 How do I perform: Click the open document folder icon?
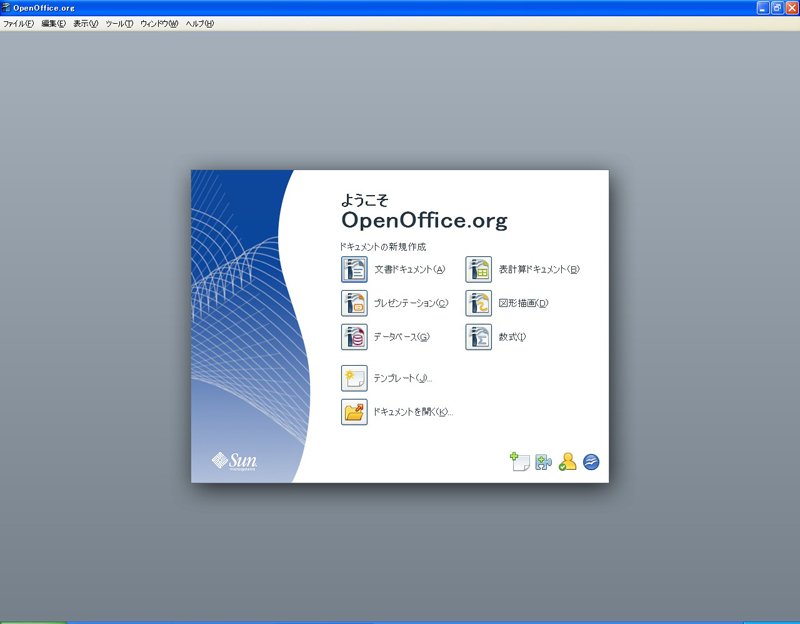click(x=354, y=412)
